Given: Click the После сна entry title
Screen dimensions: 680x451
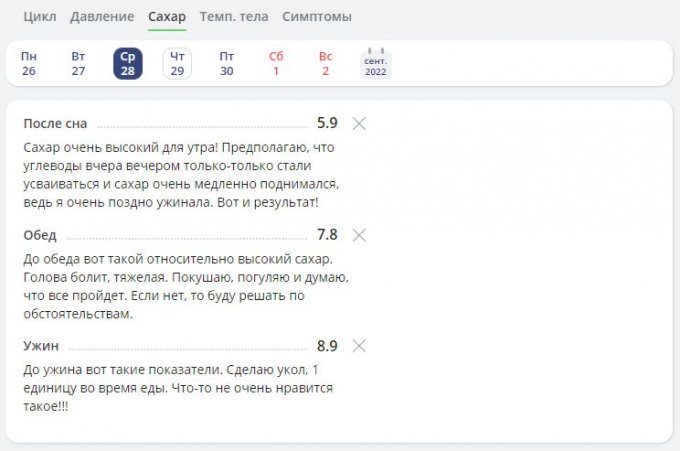Looking at the screenshot, I should pos(55,124).
